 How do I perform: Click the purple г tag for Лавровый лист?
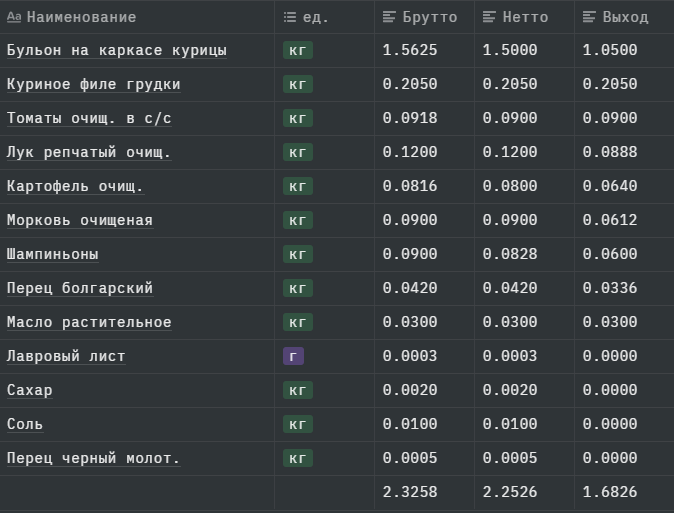294,357
